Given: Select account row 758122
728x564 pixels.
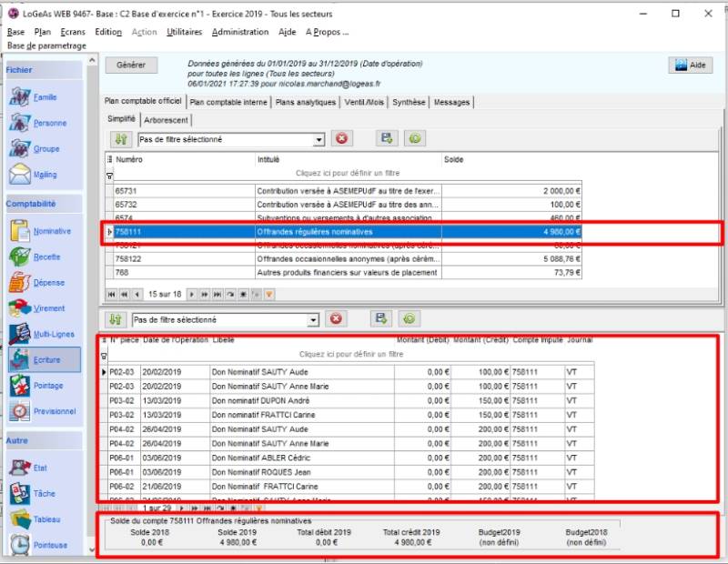Looking at the screenshot, I should [x=343, y=259].
